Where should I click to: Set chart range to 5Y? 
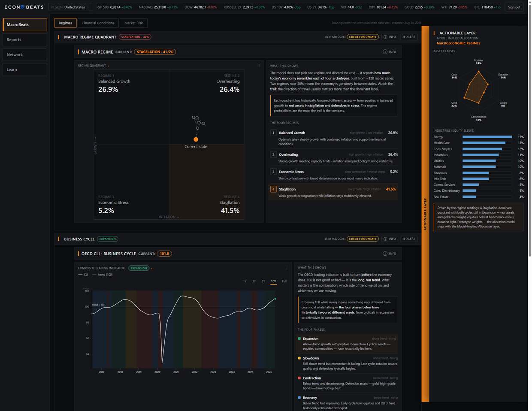click(263, 281)
